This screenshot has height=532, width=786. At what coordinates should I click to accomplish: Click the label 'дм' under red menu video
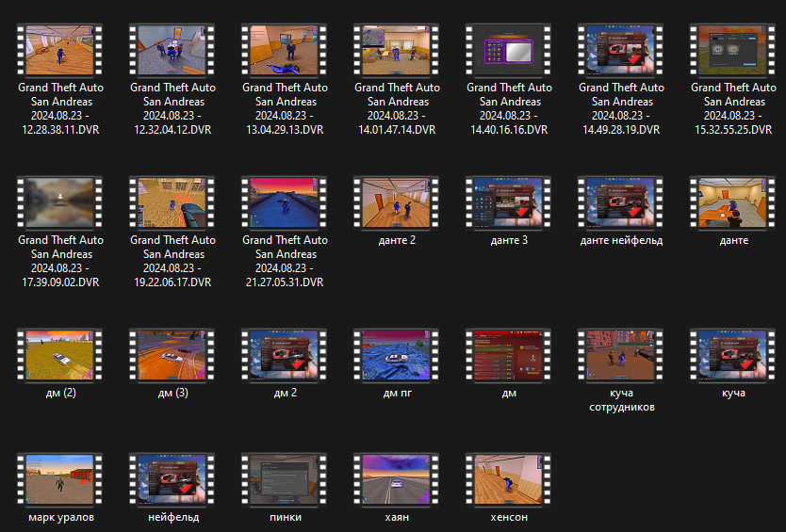pyautogui.click(x=509, y=394)
